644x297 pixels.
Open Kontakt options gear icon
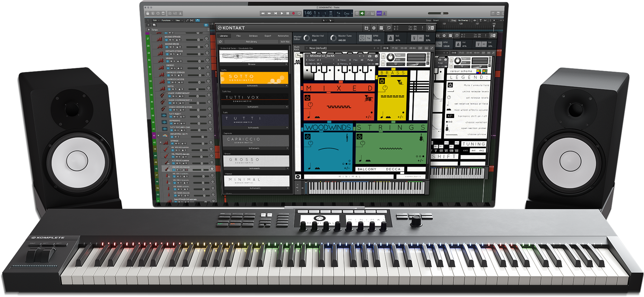(x=374, y=28)
